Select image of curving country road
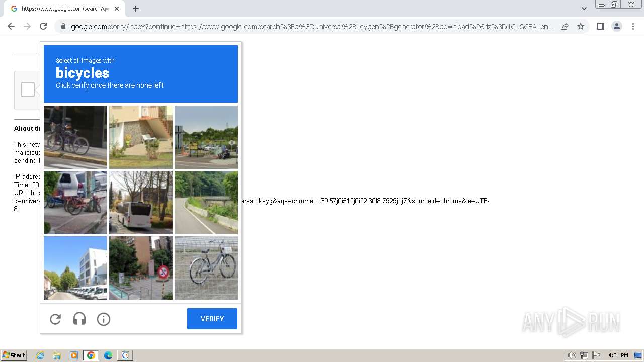Image resolution: width=644 pixels, height=362 pixels. pos(206,203)
